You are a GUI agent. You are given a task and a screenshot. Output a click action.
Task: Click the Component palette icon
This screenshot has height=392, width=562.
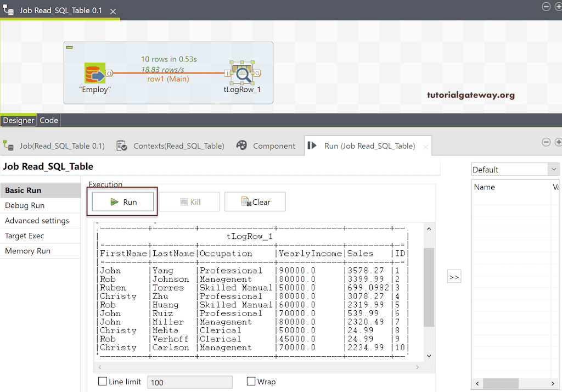(241, 145)
